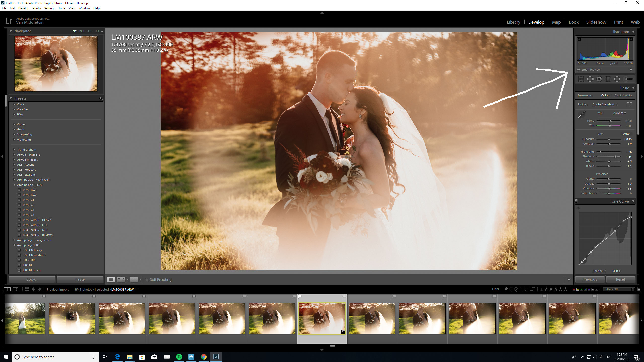Open the Filters Off dropdown
Screen dimensions: 644x362
[x=619, y=289]
